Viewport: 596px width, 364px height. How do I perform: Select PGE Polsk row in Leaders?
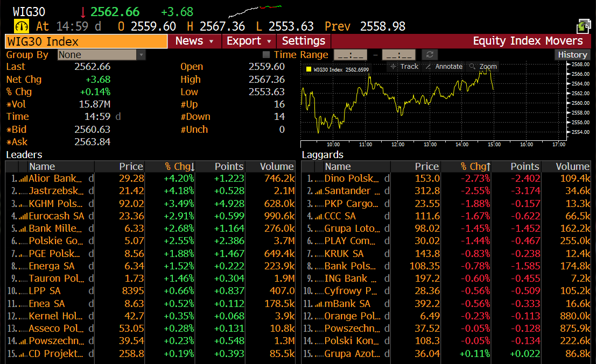(151, 254)
